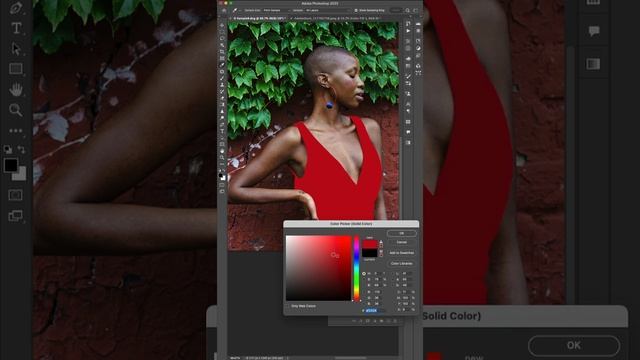640x360 pixels.
Task: Open the Actions panel play icon
Action: tap(408, 31)
